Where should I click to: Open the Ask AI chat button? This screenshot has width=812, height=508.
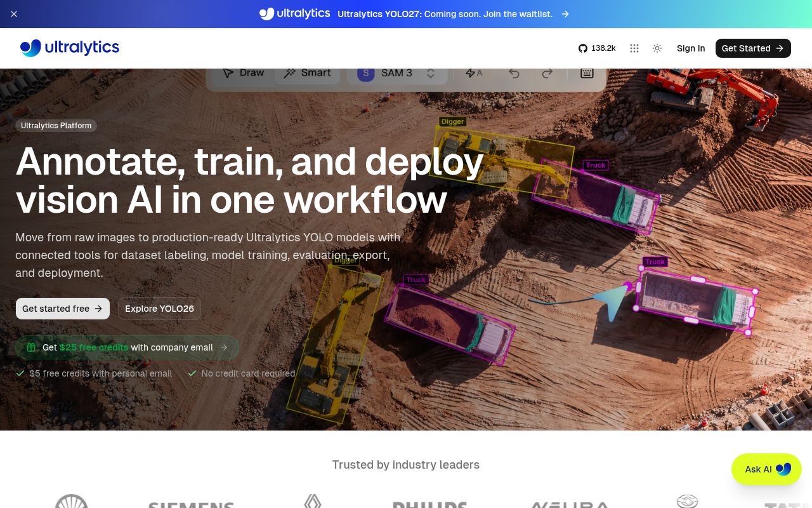click(x=766, y=469)
